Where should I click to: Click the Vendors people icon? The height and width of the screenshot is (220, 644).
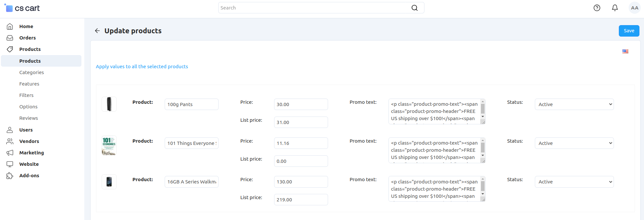(x=10, y=141)
